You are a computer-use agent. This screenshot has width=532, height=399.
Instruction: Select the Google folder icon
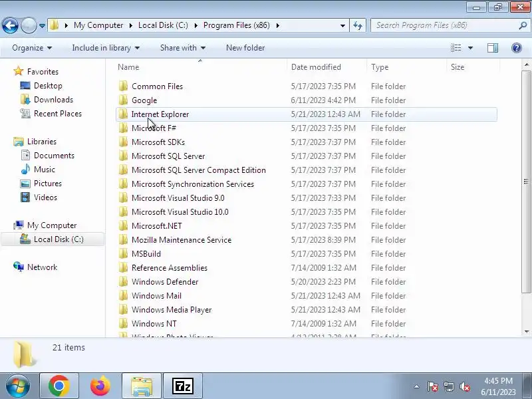[x=123, y=100]
